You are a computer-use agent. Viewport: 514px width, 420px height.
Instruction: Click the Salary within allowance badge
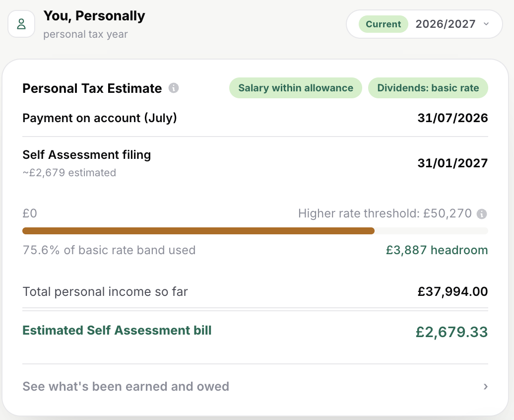click(x=296, y=88)
